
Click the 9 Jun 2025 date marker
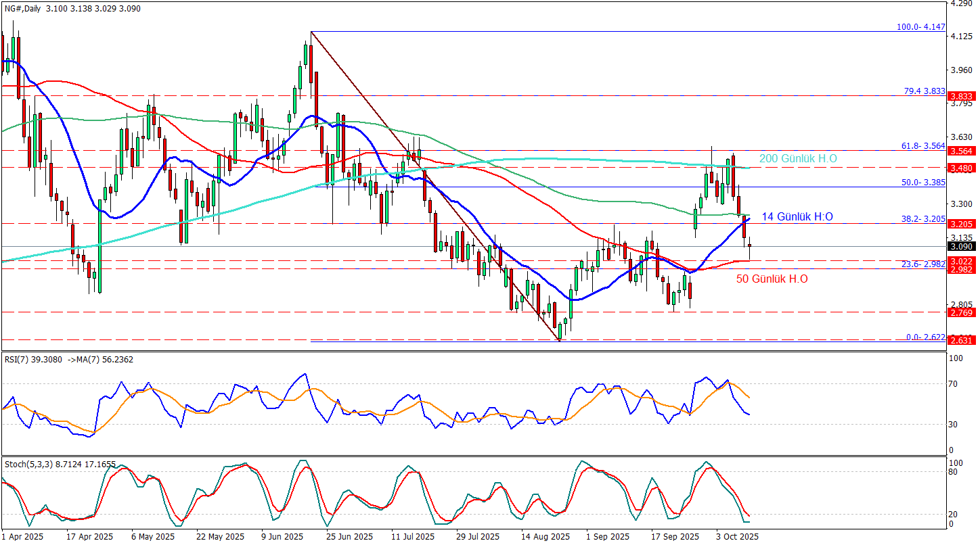click(281, 537)
